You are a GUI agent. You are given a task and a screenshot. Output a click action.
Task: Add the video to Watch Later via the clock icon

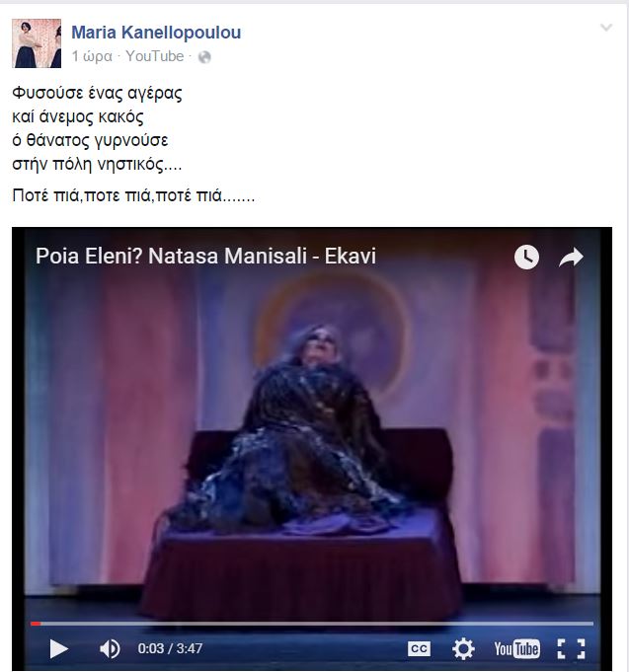tap(526, 258)
